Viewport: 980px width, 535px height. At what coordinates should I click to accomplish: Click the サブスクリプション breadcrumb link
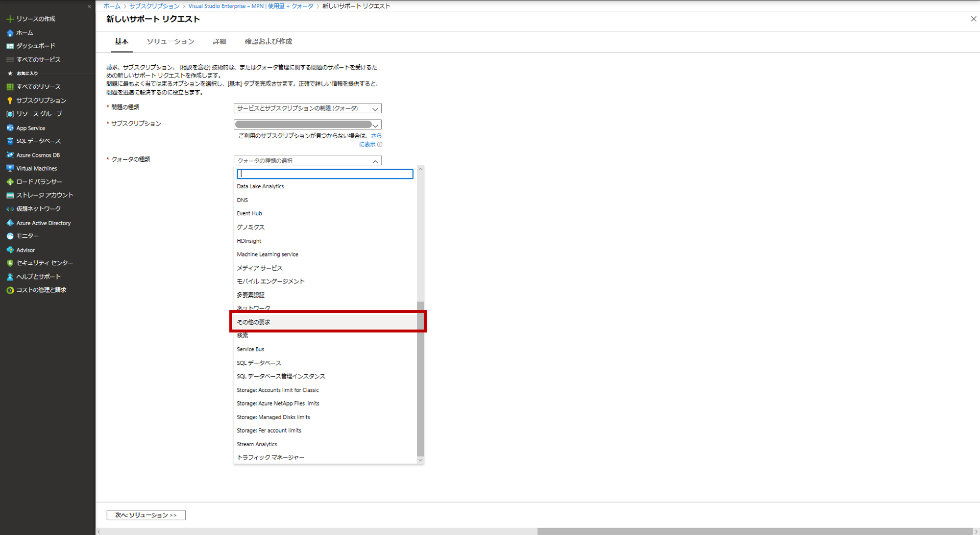(154, 6)
